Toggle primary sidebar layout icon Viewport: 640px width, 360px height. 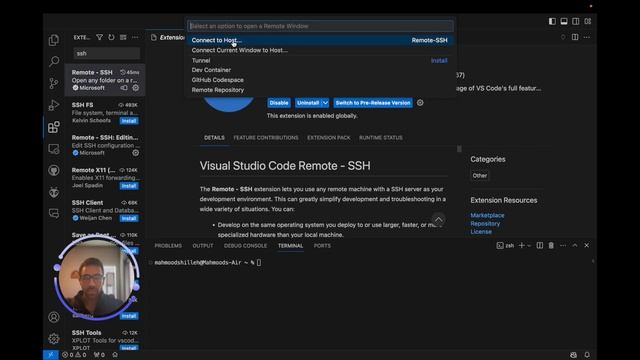(x=552, y=21)
